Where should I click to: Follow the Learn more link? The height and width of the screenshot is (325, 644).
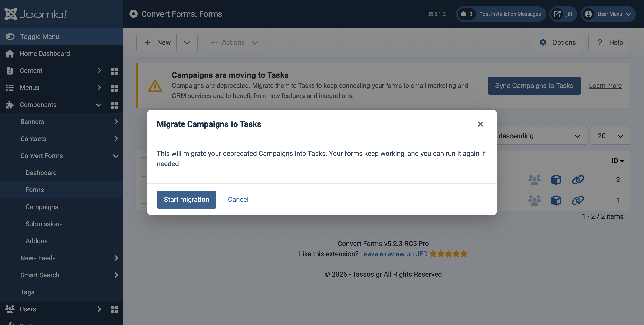click(605, 85)
